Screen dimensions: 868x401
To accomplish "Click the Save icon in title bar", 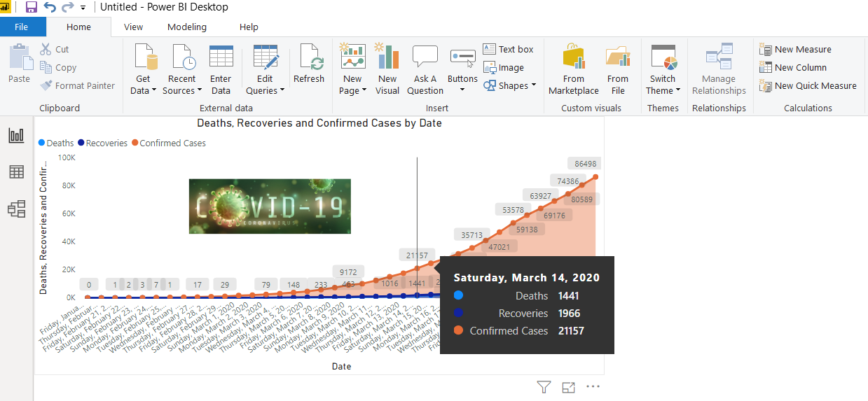I will [x=32, y=7].
